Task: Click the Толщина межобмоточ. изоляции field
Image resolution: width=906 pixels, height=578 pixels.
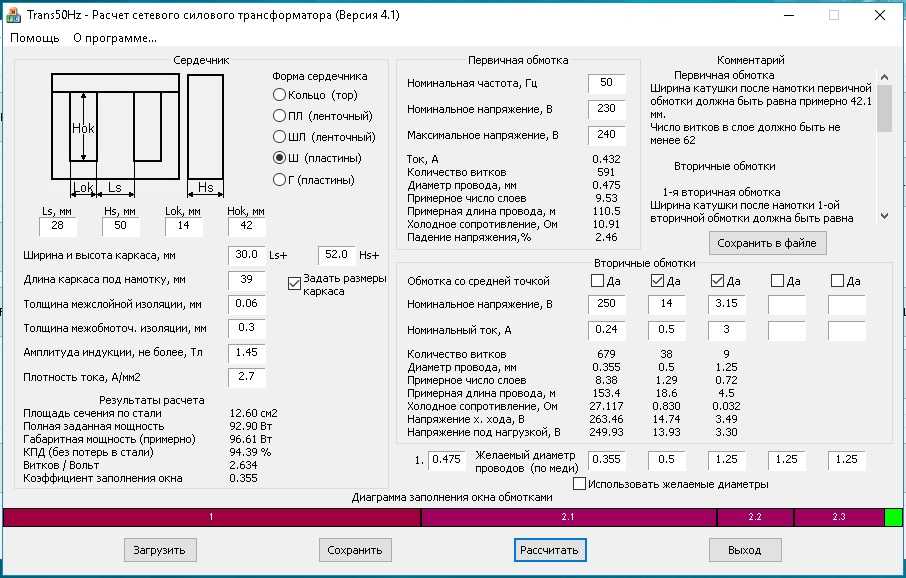Action: (246, 328)
